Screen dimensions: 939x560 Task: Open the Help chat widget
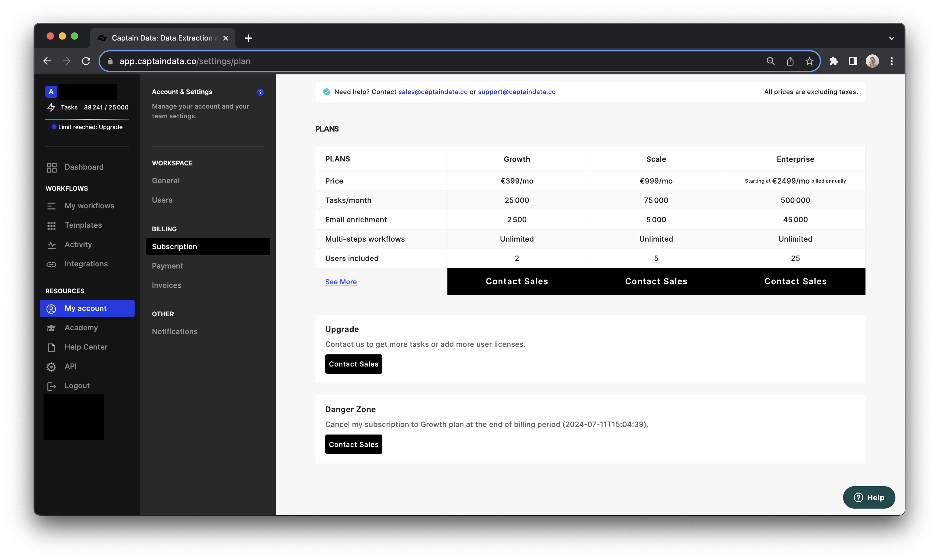(869, 497)
